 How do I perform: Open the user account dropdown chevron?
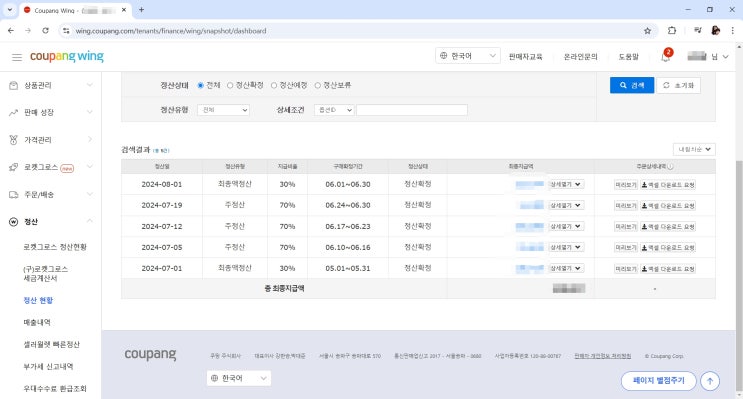[x=725, y=57]
